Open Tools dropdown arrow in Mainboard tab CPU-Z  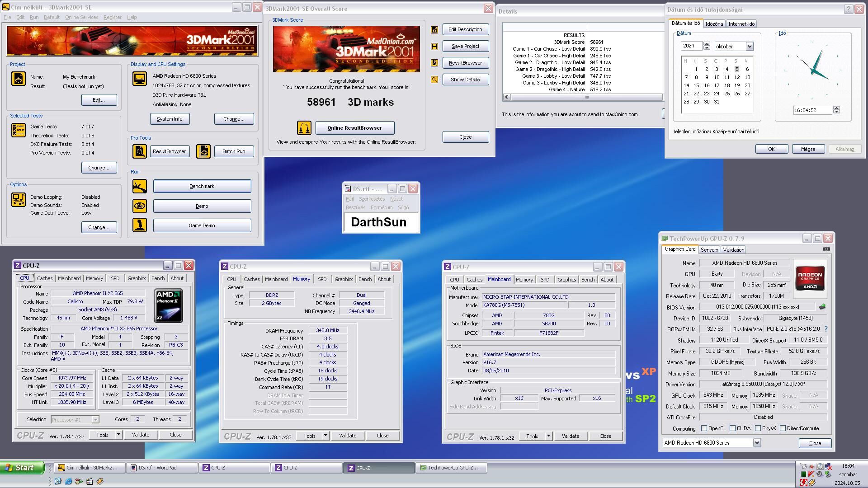click(x=548, y=436)
